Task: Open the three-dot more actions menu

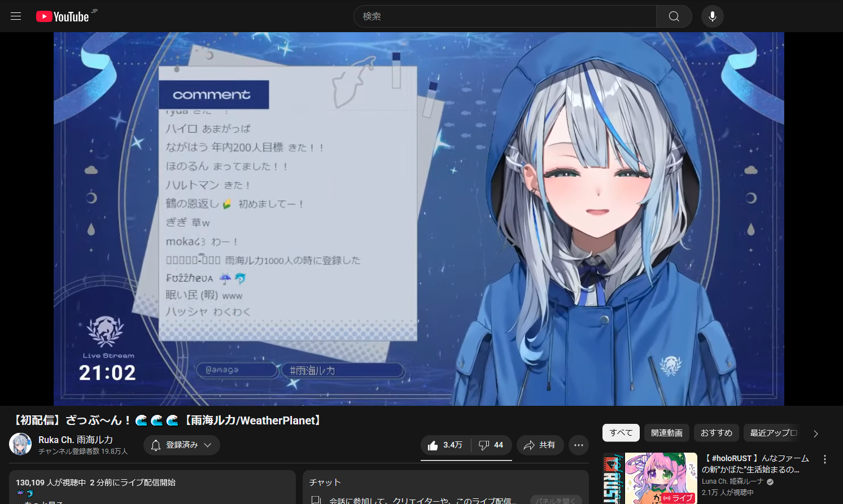Action: click(x=578, y=445)
